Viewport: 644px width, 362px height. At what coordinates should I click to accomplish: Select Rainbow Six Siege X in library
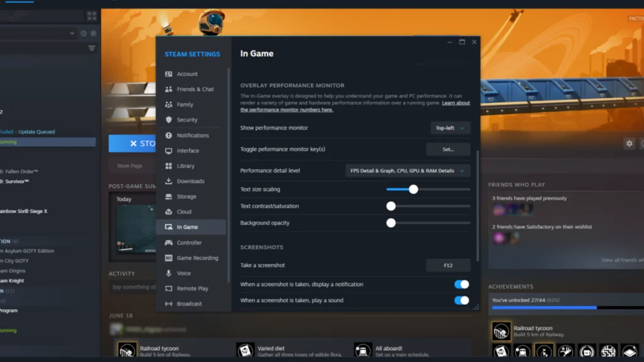[24, 211]
